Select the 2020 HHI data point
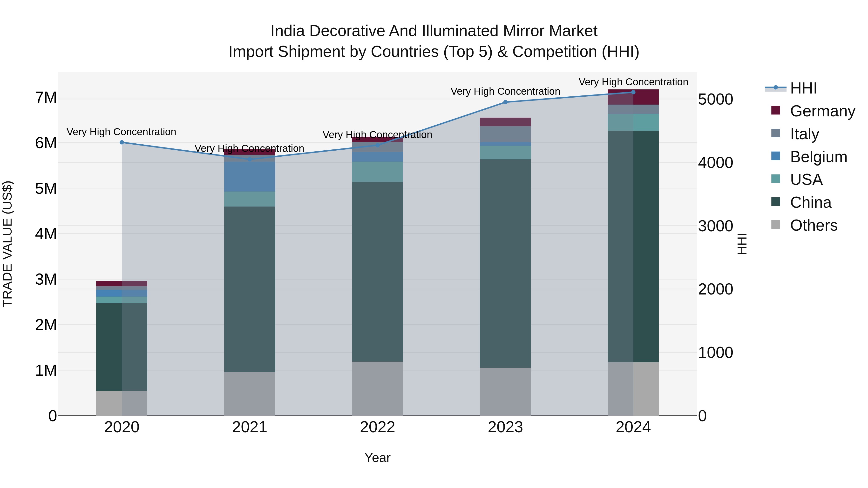The height and width of the screenshot is (488, 868). [x=122, y=142]
